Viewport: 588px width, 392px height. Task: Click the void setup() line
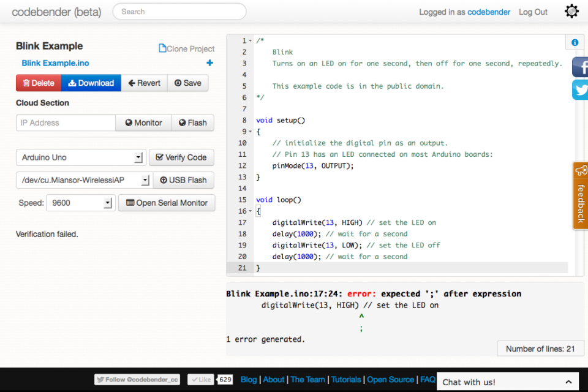tap(281, 121)
